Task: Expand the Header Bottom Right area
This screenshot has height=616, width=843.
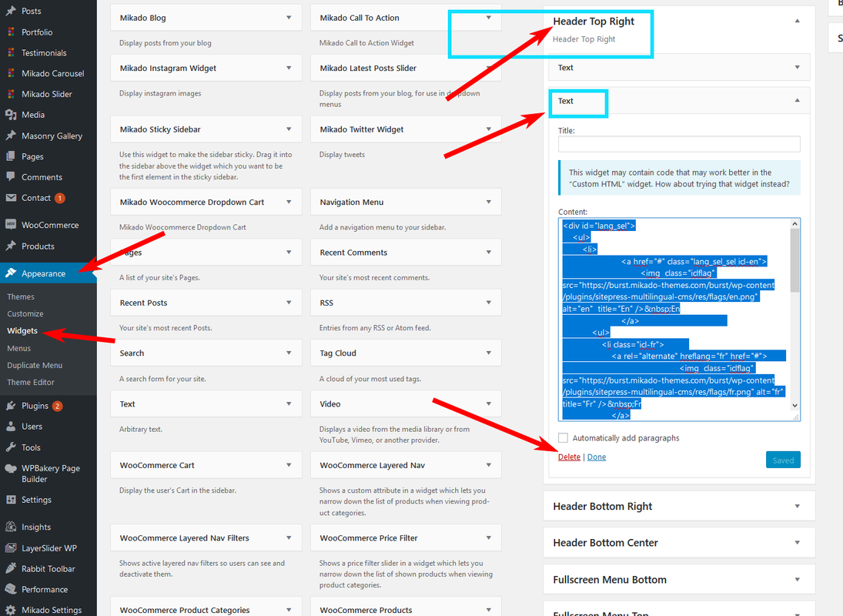Action: tap(798, 506)
